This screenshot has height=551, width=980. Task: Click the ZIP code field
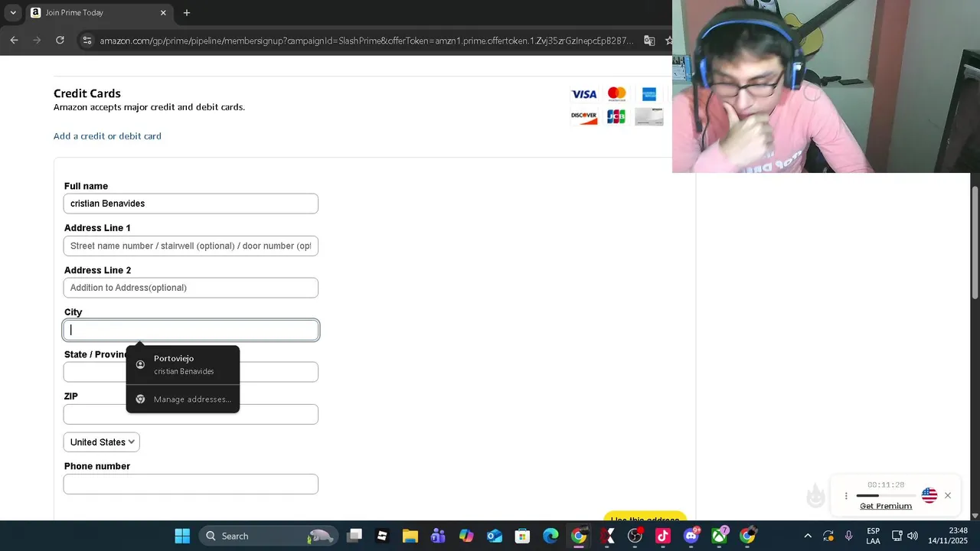(x=191, y=414)
